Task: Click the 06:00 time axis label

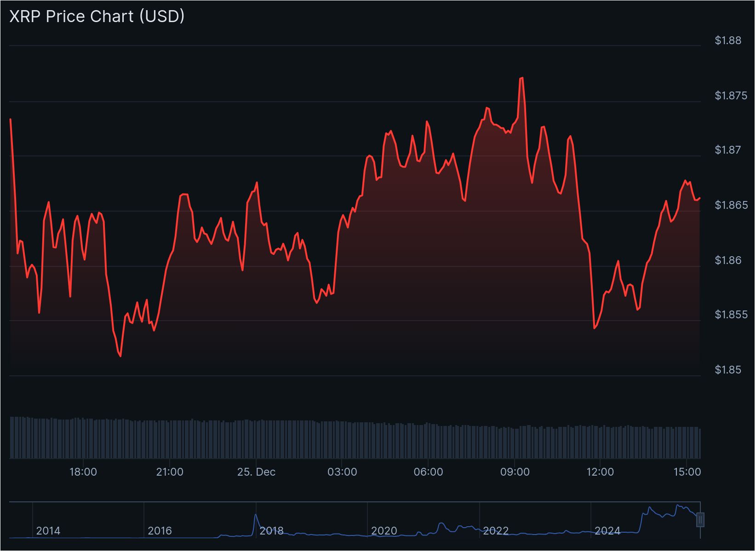Action: pyautogui.click(x=428, y=472)
